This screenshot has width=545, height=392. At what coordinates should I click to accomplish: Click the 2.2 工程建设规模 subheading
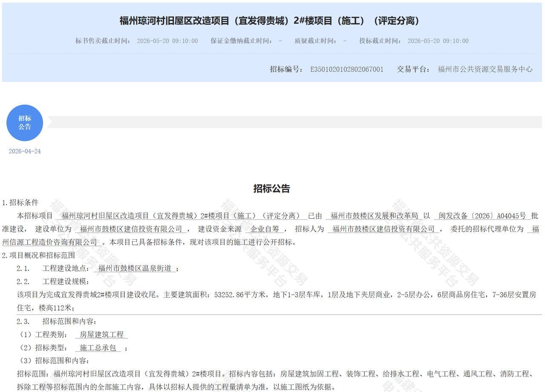click(x=53, y=281)
